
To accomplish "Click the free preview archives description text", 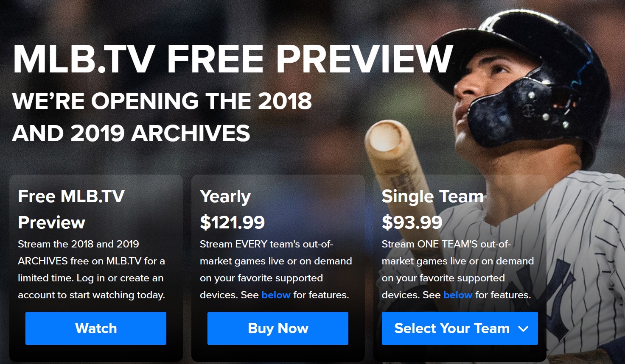I will click(91, 270).
